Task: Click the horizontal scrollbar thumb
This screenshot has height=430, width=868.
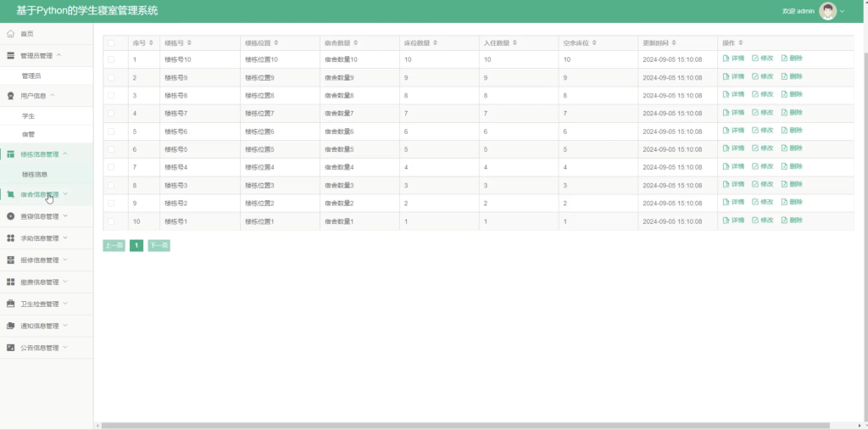Action: pyautogui.click(x=465, y=426)
